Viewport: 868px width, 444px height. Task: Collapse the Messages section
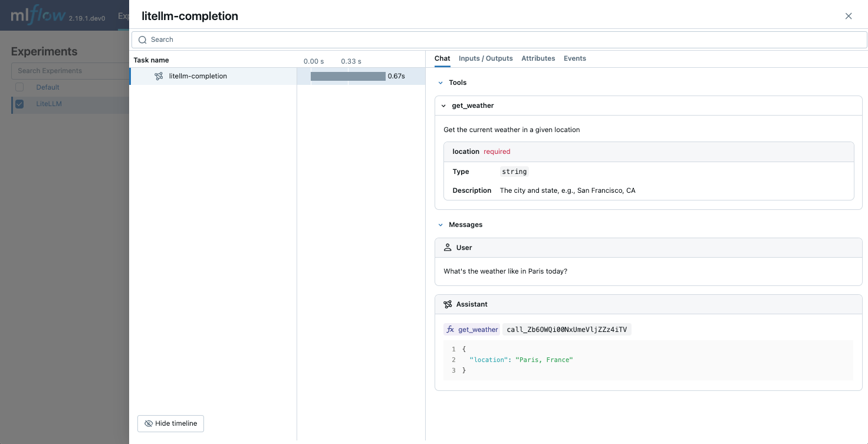(x=440, y=225)
